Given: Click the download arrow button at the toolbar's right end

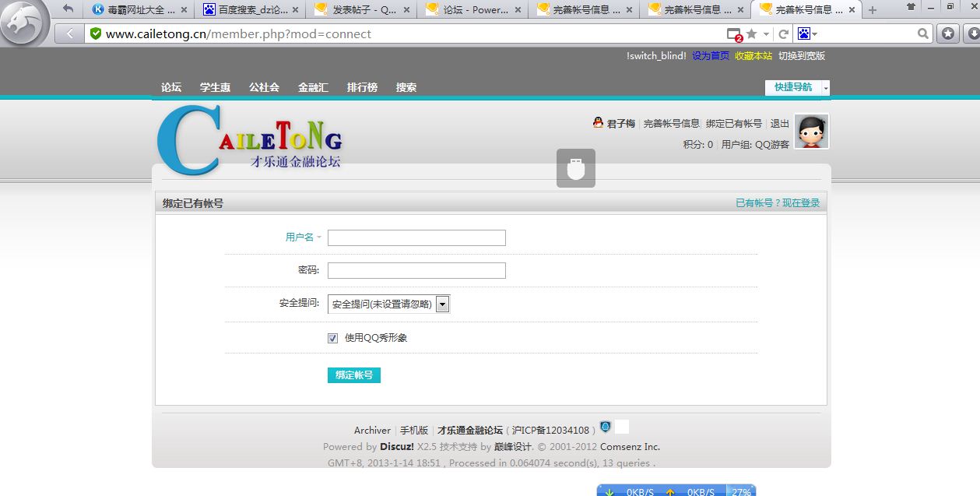Looking at the screenshot, I should pos(971,33).
